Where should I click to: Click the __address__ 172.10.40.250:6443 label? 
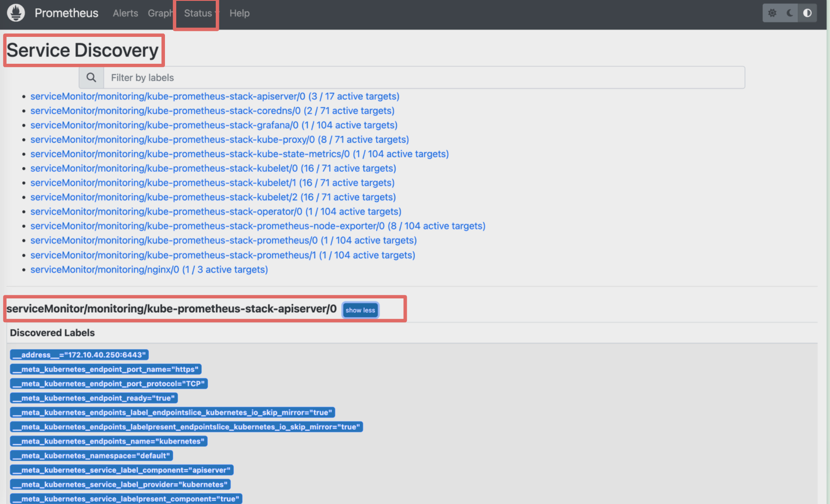pos(79,355)
